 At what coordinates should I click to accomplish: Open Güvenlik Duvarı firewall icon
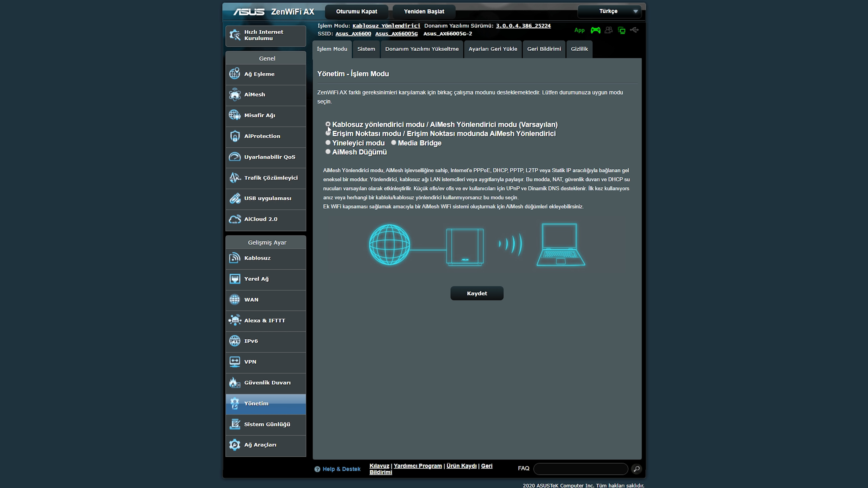click(x=235, y=382)
